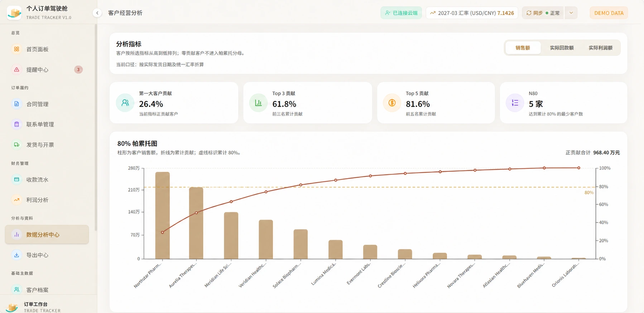This screenshot has width=644, height=313.
Task: Click the 61.8% Top 3 value
Action: [x=284, y=104]
